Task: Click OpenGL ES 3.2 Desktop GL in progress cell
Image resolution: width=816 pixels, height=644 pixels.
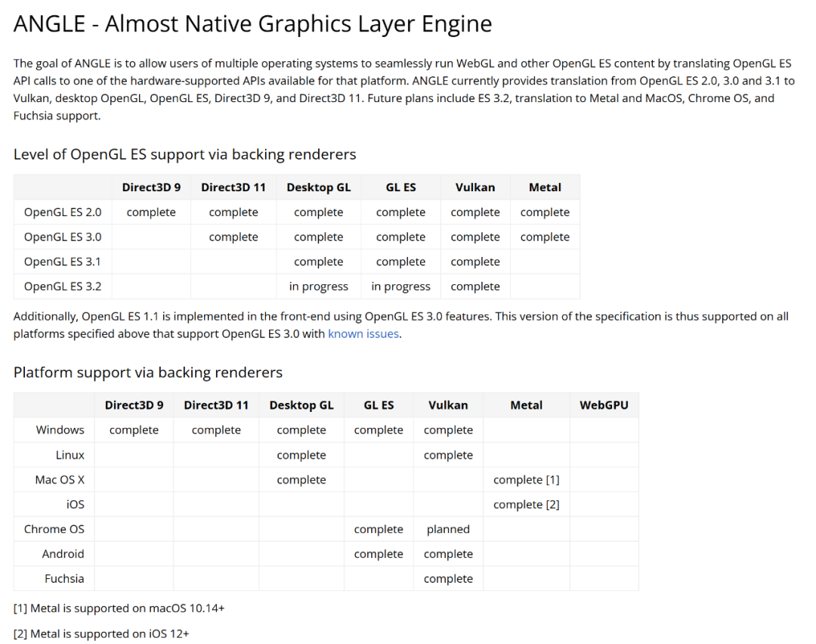Action: click(x=319, y=286)
